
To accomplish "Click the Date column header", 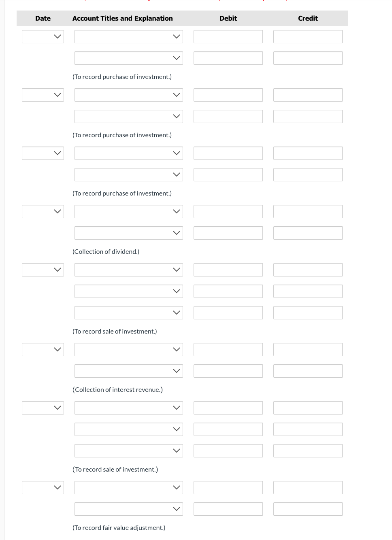I will pyautogui.click(x=43, y=18).
